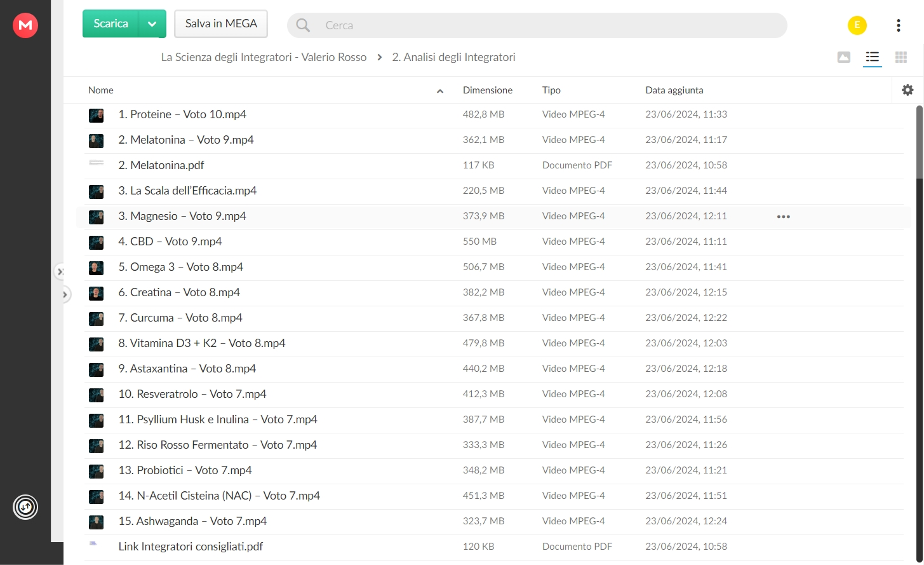This screenshot has width=924, height=565.
Task: Expand the collapsed side panel chevron
Action: pyautogui.click(x=65, y=294)
